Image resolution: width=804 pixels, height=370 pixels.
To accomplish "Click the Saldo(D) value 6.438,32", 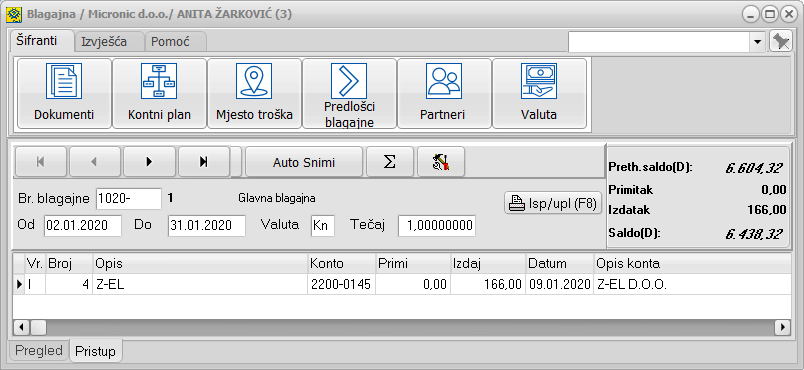I will click(754, 234).
